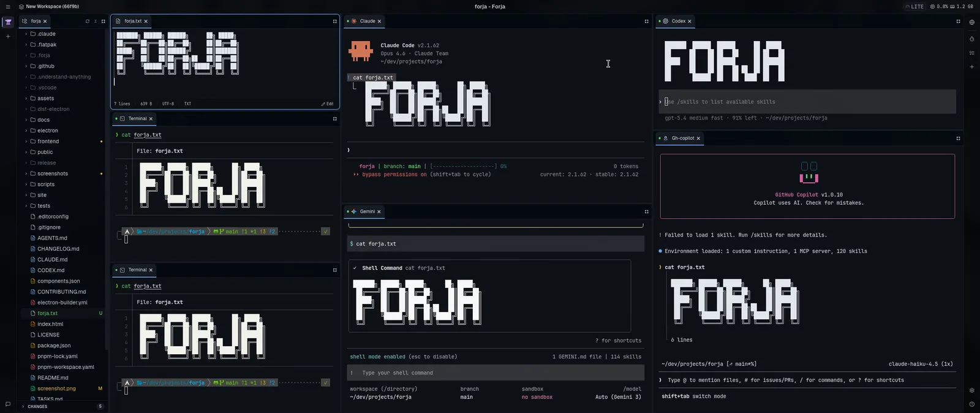The image size is (980, 413).
Task: Focus the Copilot 'Type @ to mention files' input
Action: 807,380
